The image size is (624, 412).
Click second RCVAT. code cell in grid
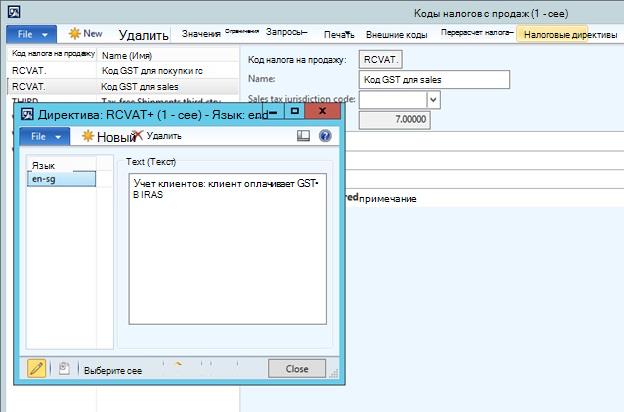click(29, 86)
